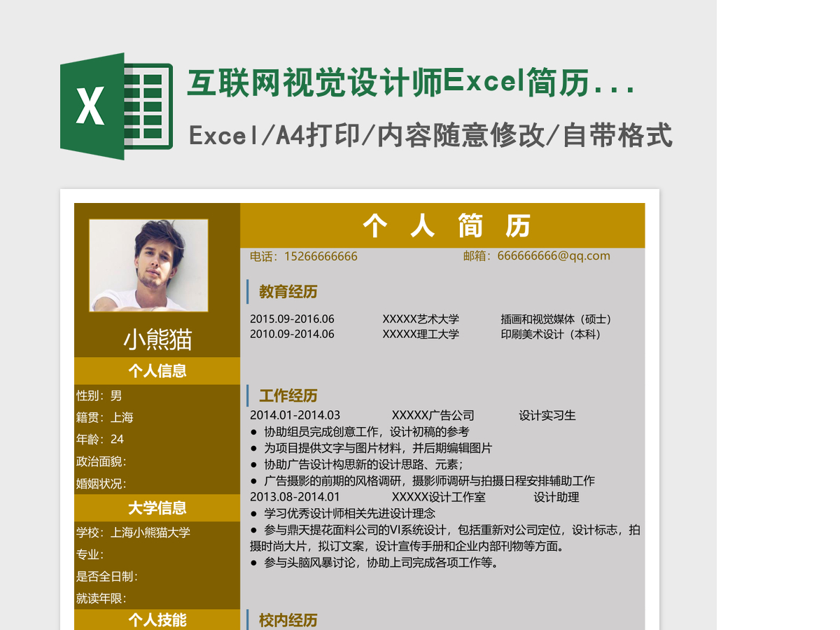This screenshot has height=630, width=840.
Task: Select the '大学信息' section header
Action: pyautogui.click(x=157, y=507)
